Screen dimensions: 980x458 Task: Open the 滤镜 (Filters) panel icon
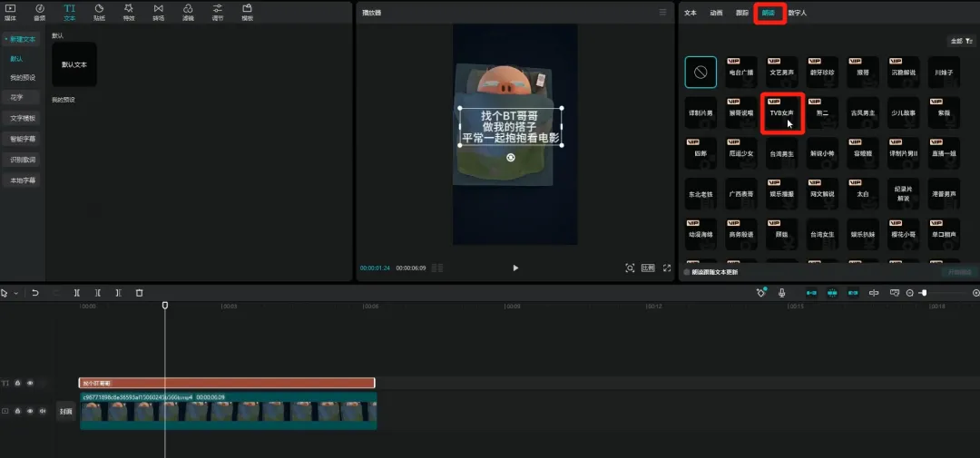187,12
